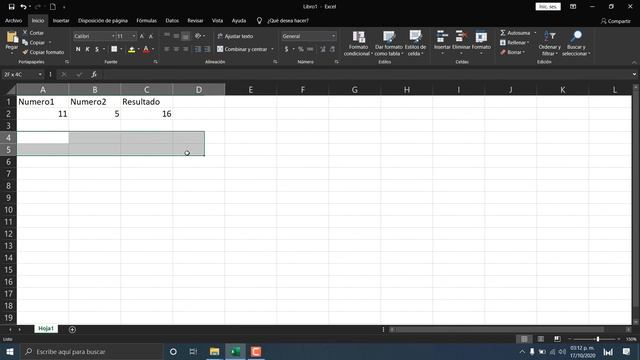This screenshot has width=640, height=360.
Task: Open File Explorer from the taskbar
Action: click(x=214, y=351)
